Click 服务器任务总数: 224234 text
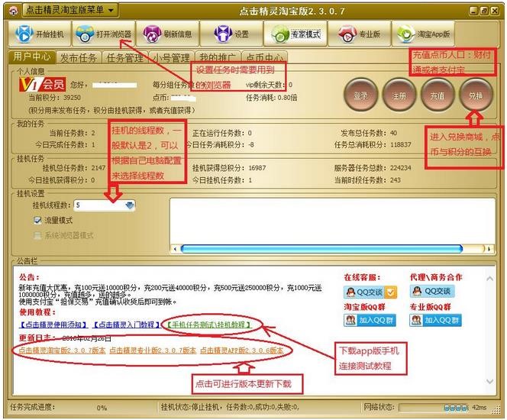 (x=373, y=168)
